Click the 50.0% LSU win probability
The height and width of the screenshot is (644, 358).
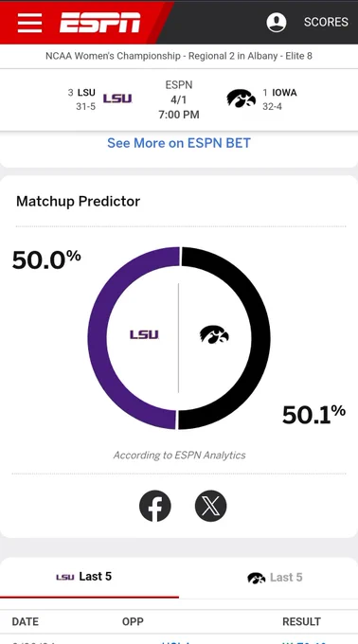(x=46, y=259)
